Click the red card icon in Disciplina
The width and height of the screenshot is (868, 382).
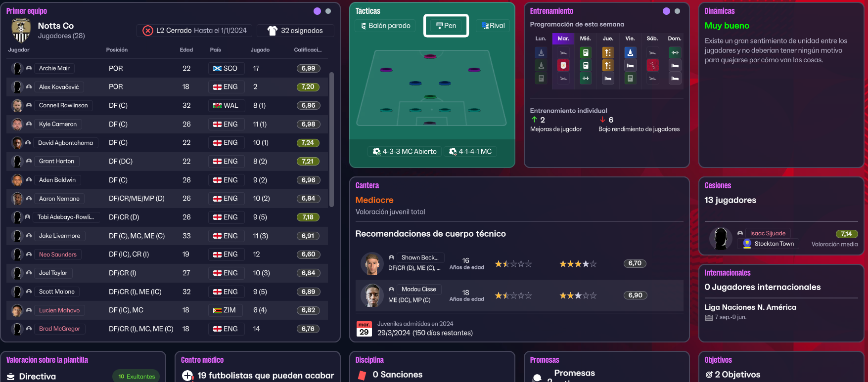[x=362, y=375]
